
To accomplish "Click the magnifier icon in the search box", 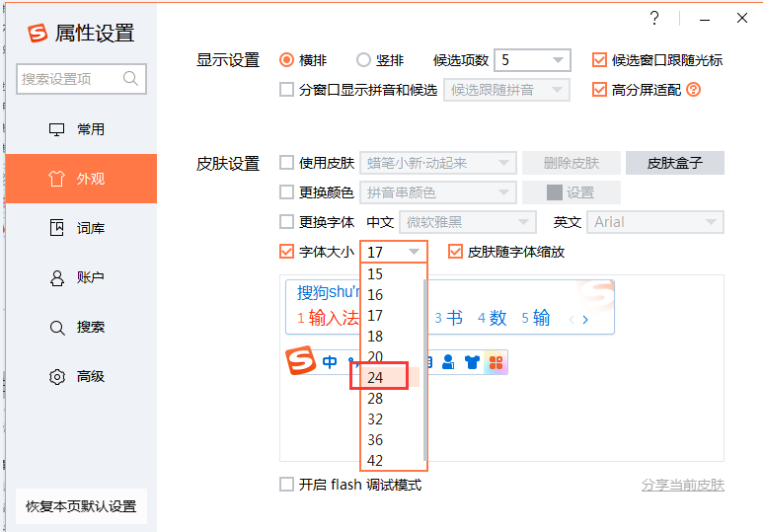I will coord(130,78).
